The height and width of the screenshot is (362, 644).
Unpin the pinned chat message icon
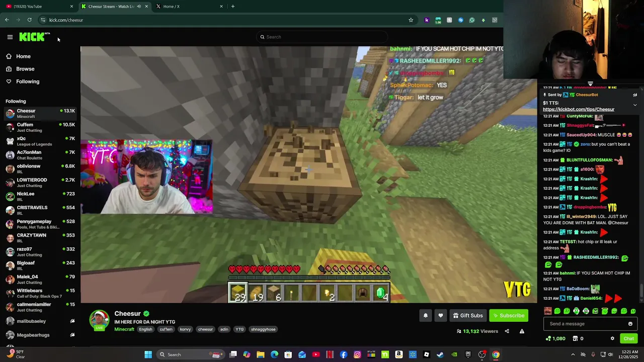pyautogui.click(x=635, y=95)
